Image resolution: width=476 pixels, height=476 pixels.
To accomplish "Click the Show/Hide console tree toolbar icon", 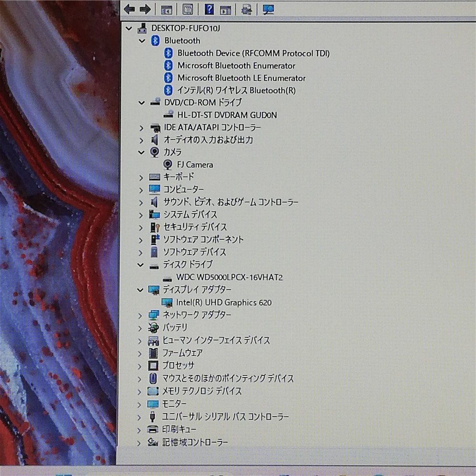I will point(166,10).
